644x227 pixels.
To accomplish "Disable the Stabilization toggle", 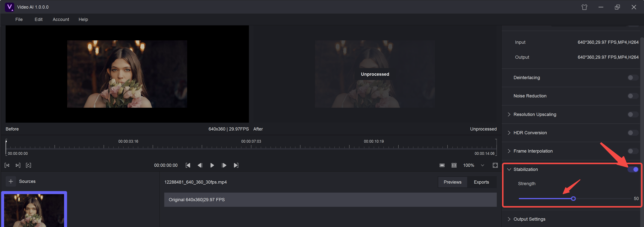I will coord(633,169).
